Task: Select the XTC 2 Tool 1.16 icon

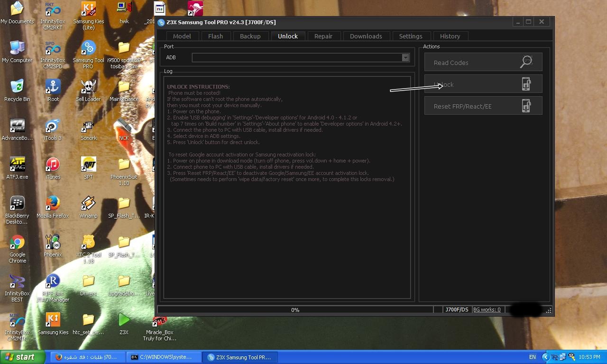Action: tap(88, 249)
